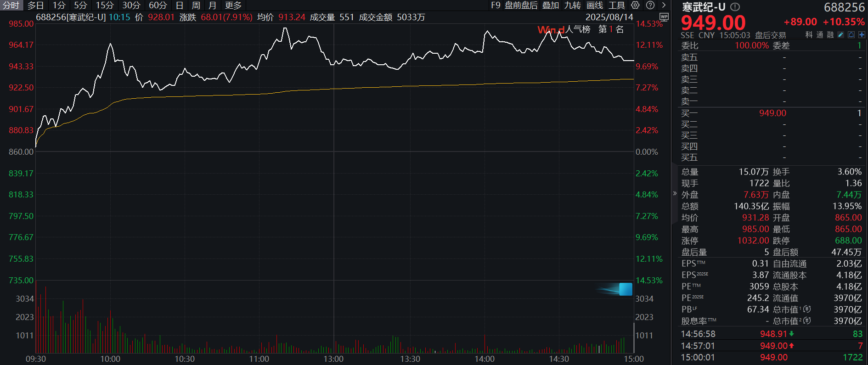Image resolution: width=868 pixels, height=365 pixels.
Task: Click the 科 tag icon
Action: tap(809, 34)
